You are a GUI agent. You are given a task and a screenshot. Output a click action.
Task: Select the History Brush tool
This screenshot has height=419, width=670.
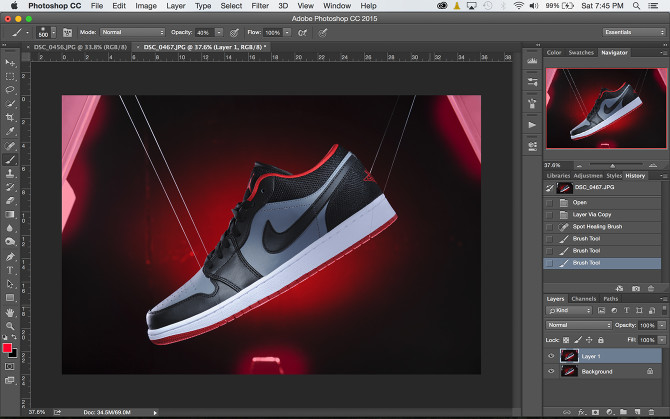click(10, 187)
